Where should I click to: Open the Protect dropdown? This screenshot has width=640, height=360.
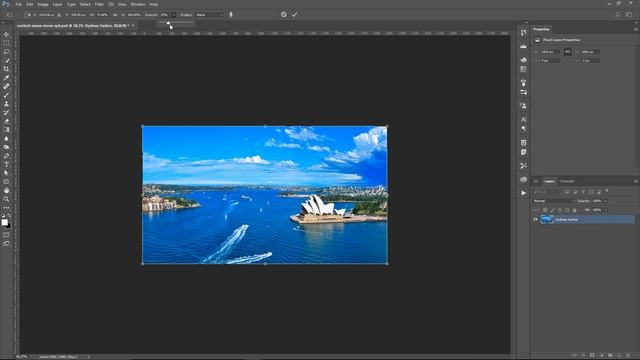pyautogui.click(x=210, y=15)
